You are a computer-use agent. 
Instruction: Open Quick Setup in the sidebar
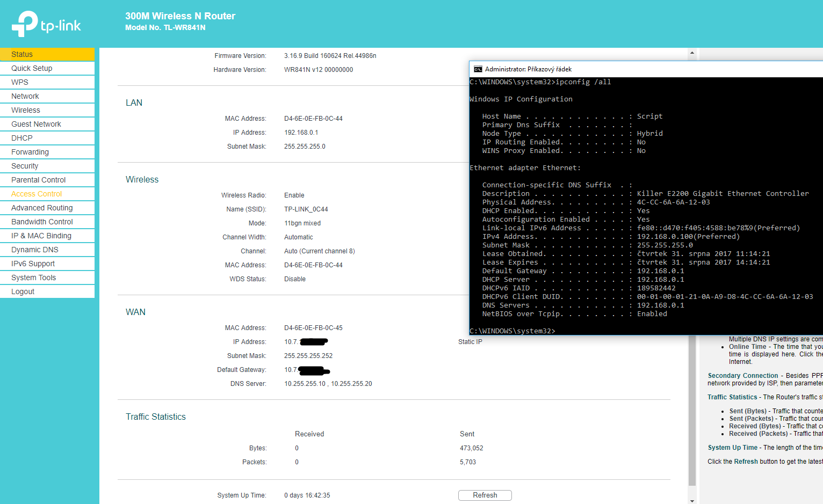point(32,68)
